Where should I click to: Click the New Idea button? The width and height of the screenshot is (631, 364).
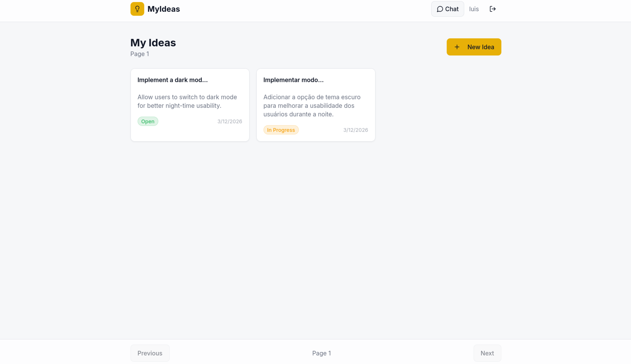474,47
